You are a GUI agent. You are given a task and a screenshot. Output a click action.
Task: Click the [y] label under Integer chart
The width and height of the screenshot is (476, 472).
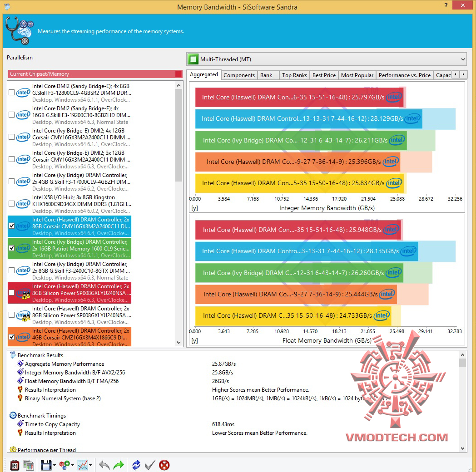[194, 208]
